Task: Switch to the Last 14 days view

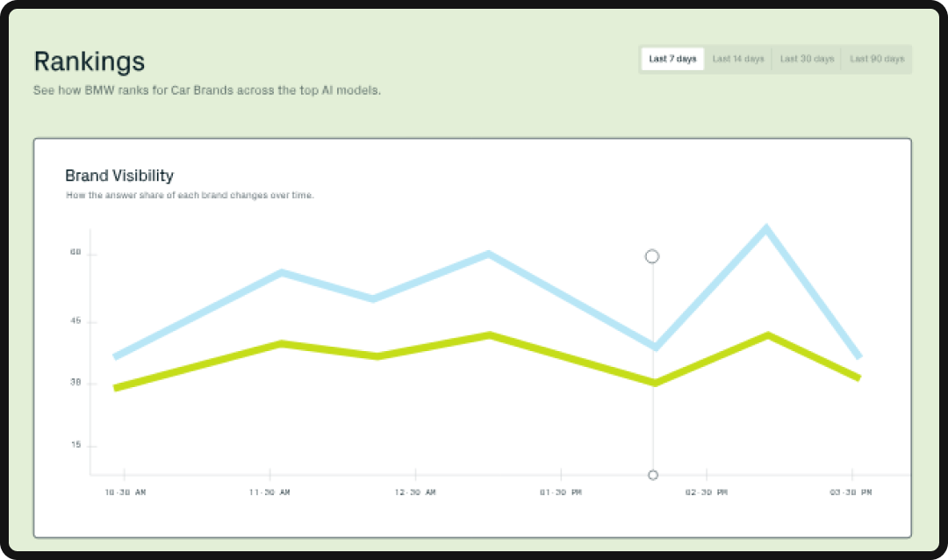Action: [x=738, y=59]
